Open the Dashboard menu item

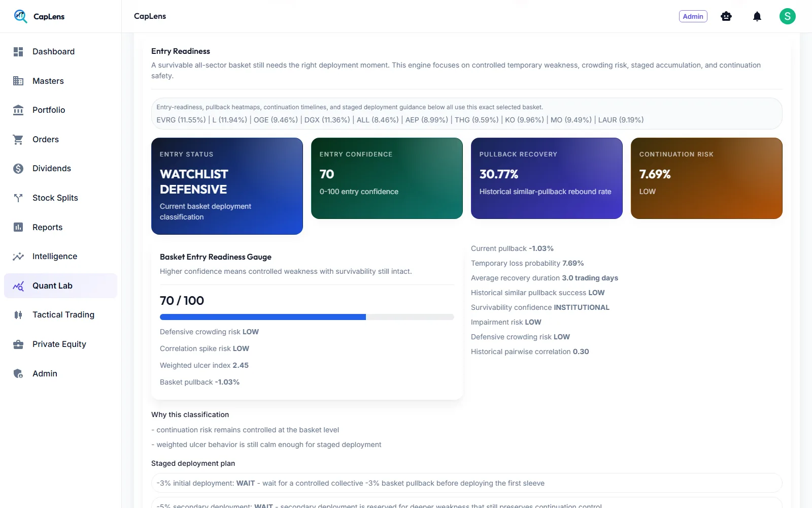tap(61, 52)
